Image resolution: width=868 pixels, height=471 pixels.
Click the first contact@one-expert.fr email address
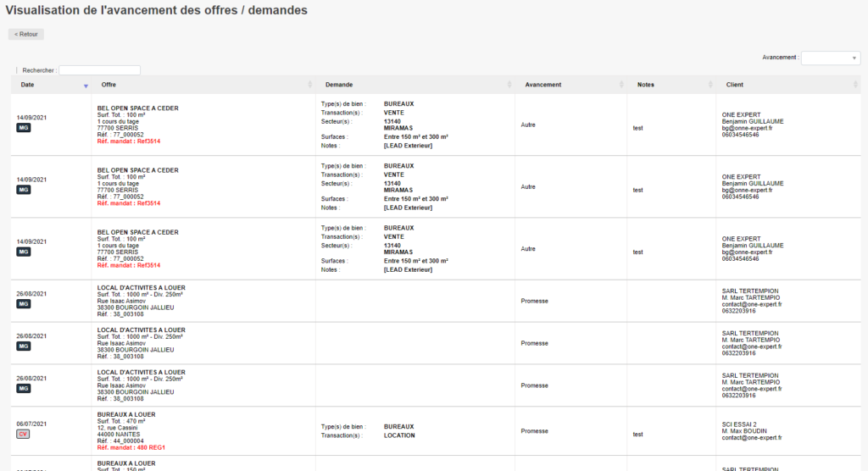pos(751,304)
